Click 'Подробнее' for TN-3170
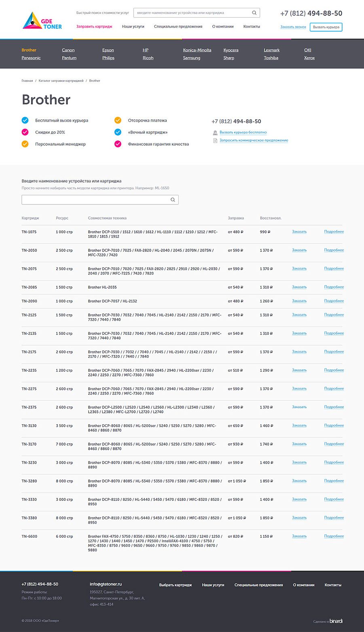Viewport: 364px width, 632px height. (334, 444)
